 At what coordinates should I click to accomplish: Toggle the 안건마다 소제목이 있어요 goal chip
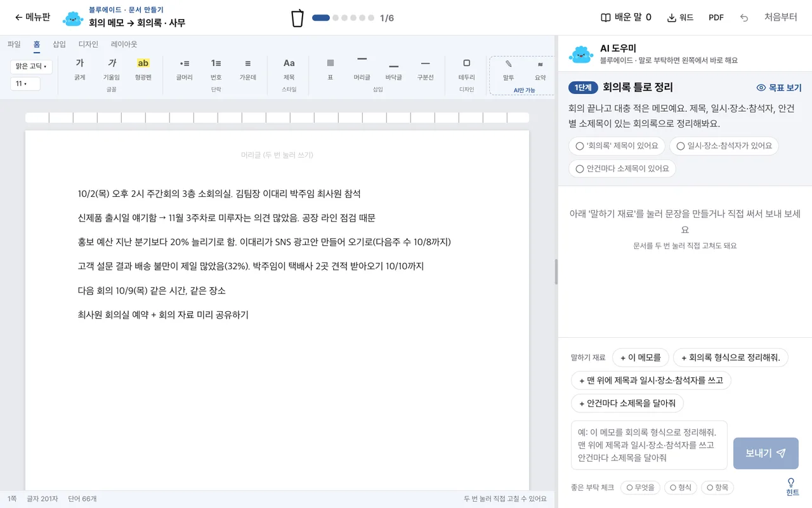[x=622, y=169]
